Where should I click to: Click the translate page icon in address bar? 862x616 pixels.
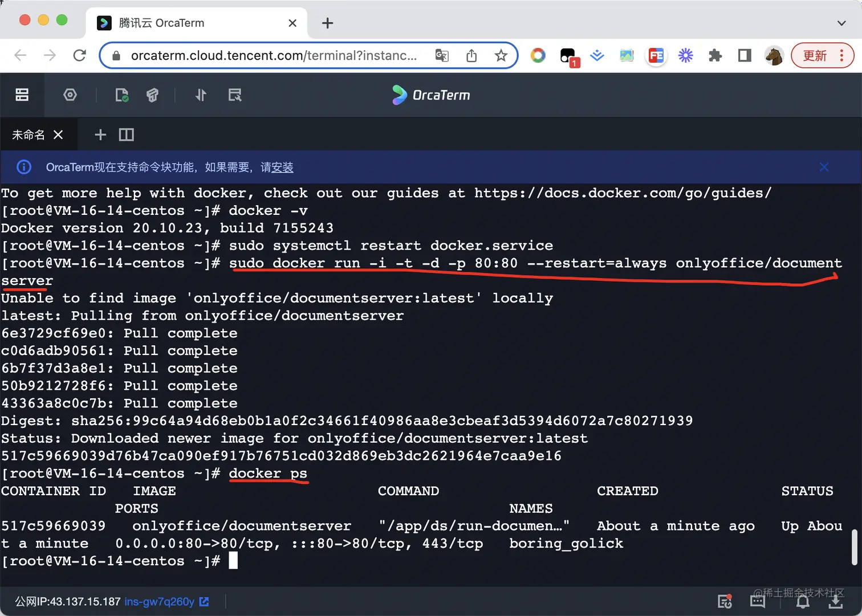[442, 55]
